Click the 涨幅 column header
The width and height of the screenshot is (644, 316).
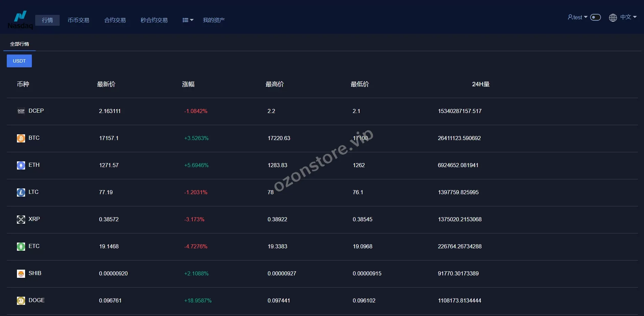[188, 84]
